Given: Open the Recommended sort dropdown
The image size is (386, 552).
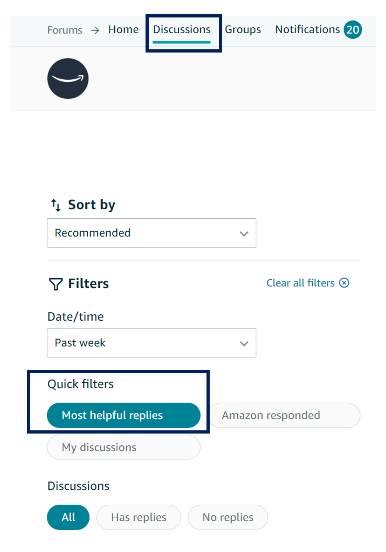Looking at the screenshot, I should [152, 233].
